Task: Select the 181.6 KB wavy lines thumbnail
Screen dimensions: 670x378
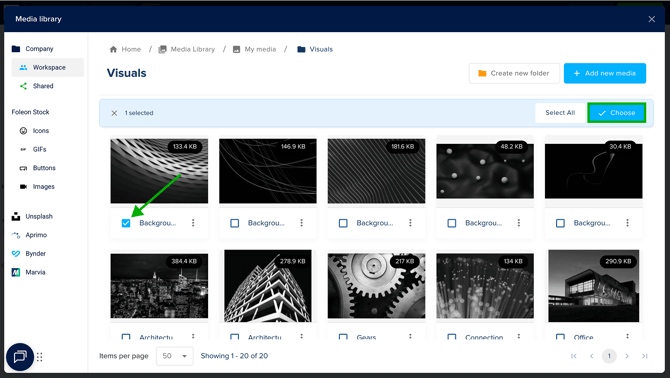Action: tap(376, 171)
